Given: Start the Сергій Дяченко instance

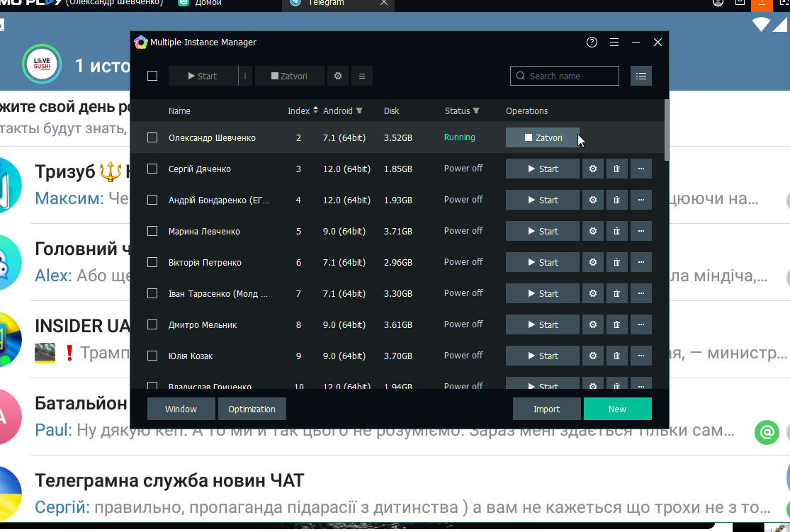Looking at the screenshot, I should click(x=543, y=169).
